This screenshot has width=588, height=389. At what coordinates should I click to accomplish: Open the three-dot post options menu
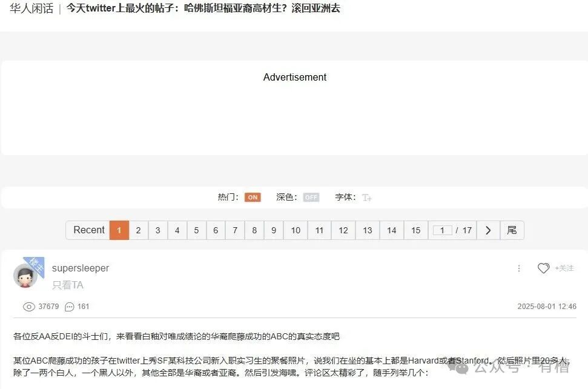pos(519,268)
